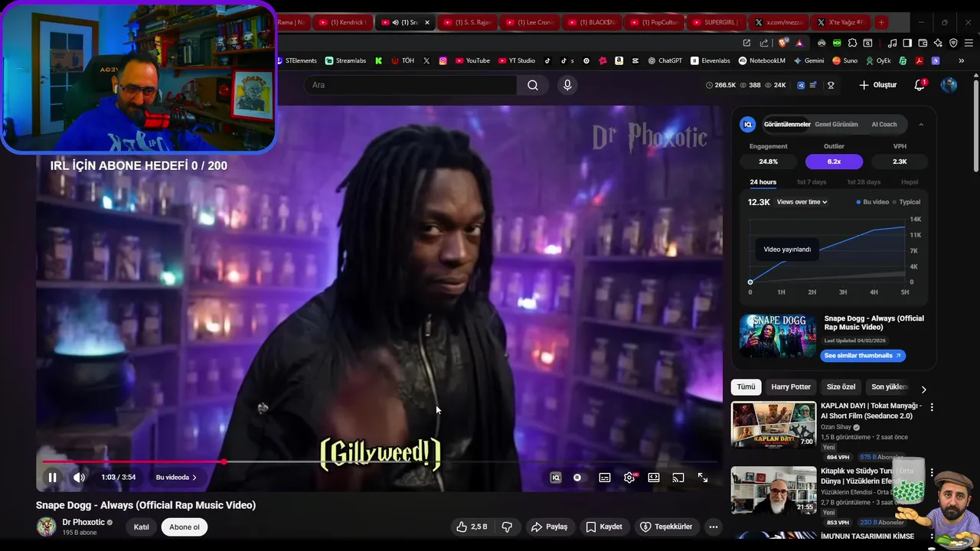Cast the video to a device

(678, 478)
